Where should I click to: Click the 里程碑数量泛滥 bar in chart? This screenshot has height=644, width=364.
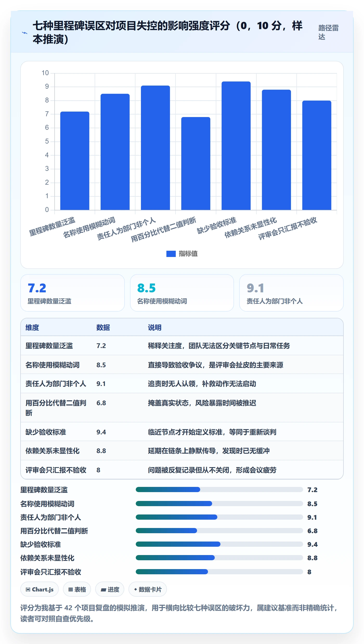[75, 161]
